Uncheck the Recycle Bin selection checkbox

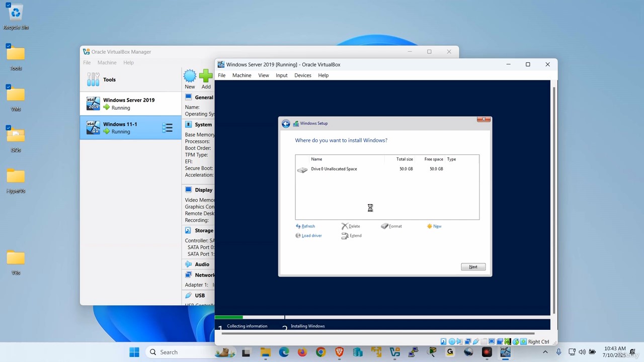pos(8,5)
